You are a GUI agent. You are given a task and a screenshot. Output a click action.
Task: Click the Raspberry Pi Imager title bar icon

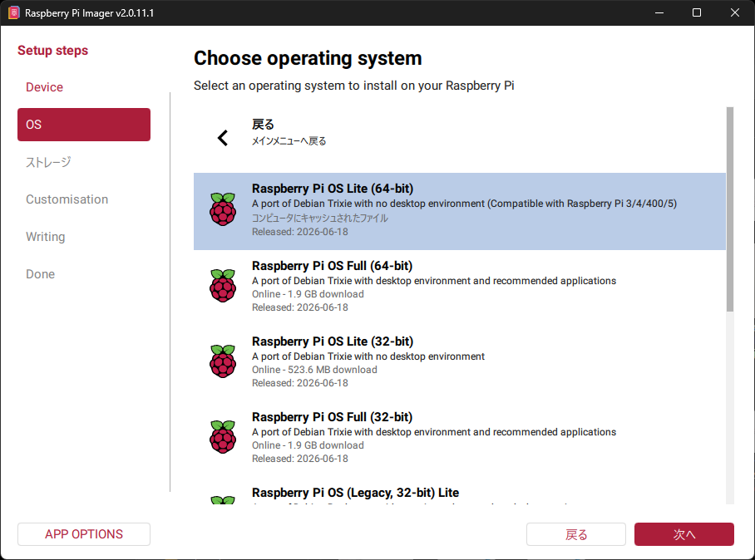point(13,12)
